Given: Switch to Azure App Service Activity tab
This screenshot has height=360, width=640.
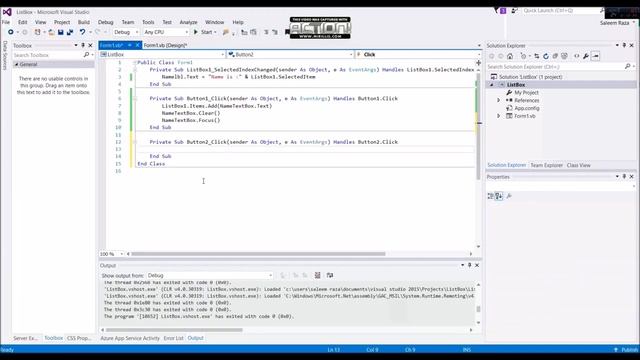Looking at the screenshot, I should click(x=130, y=338).
